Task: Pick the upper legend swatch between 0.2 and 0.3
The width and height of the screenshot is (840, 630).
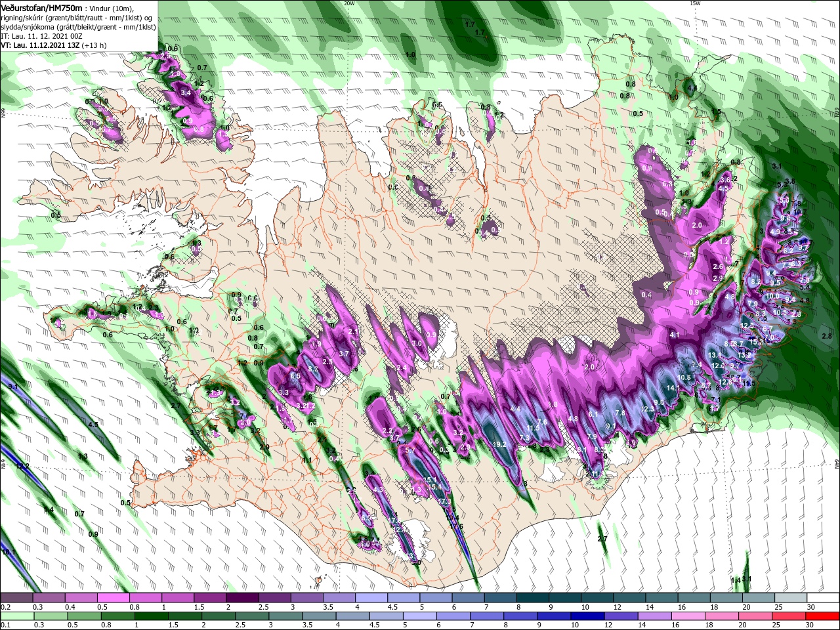Action: pyautogui.click(x=16, y=598)
